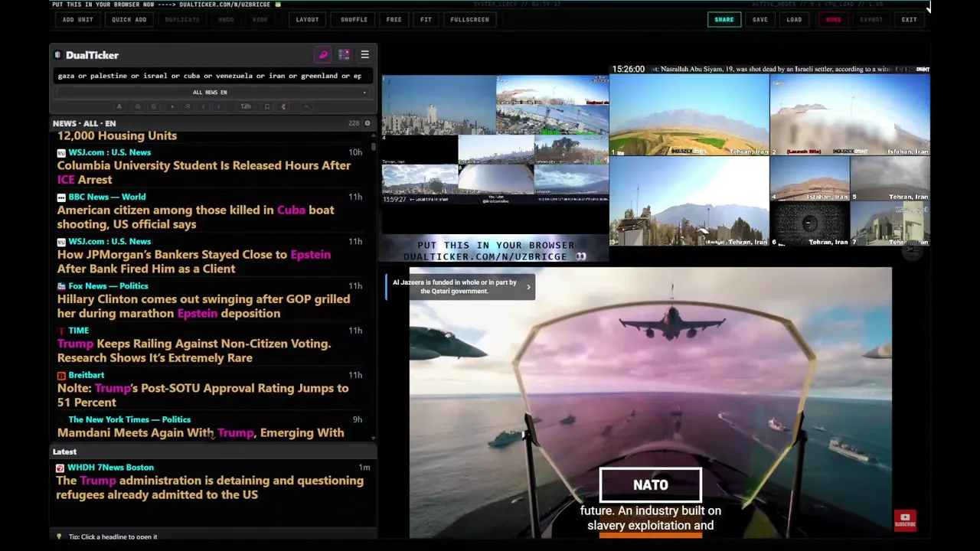
Task: Click ADD UNIT button
Action: [78, 20]
